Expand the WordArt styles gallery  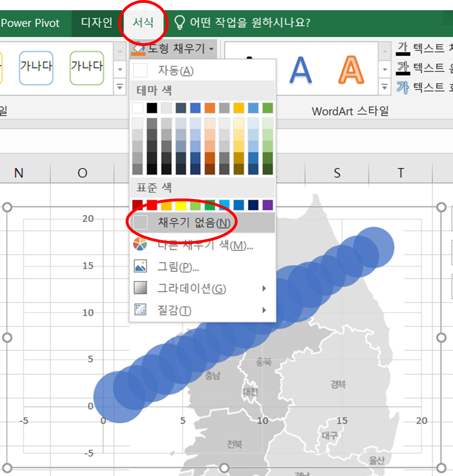point(384,88)
